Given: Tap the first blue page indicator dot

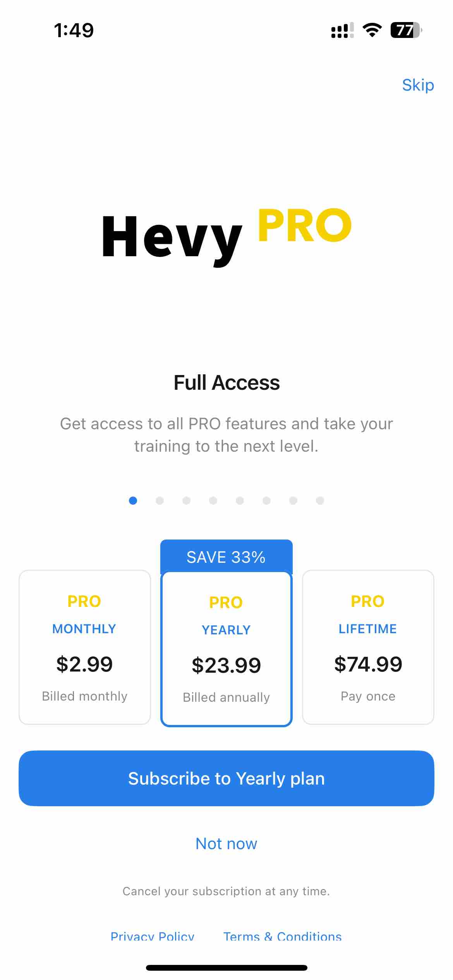Looking at the screenshot, I should pyautogui.click(x=133, y=500).
